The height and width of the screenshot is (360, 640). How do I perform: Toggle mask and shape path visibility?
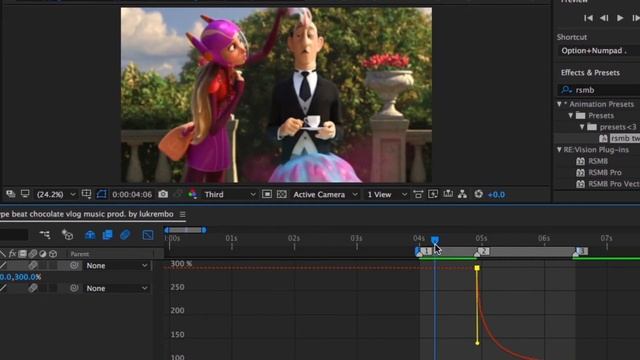pos(101,194)
